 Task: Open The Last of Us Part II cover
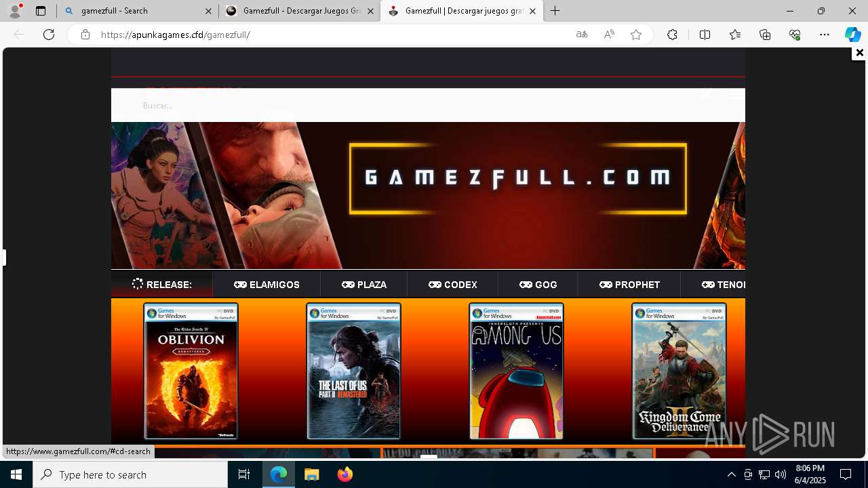point(353,371)
